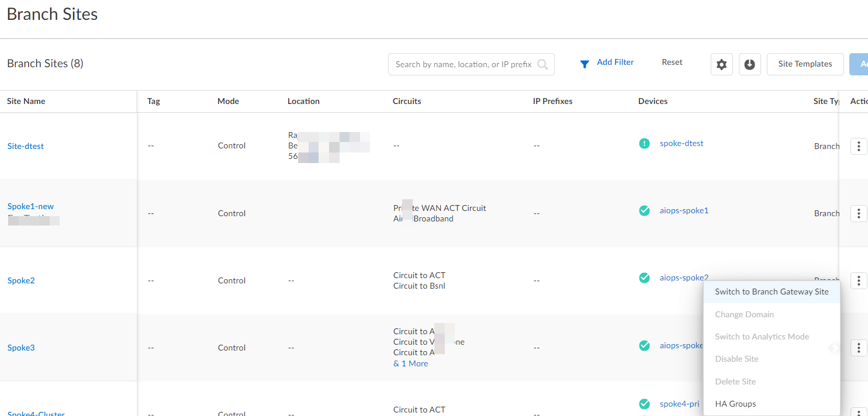Choose HA Groups from context menu
This screenshot has width=868, height=416.
click(735, 404)
